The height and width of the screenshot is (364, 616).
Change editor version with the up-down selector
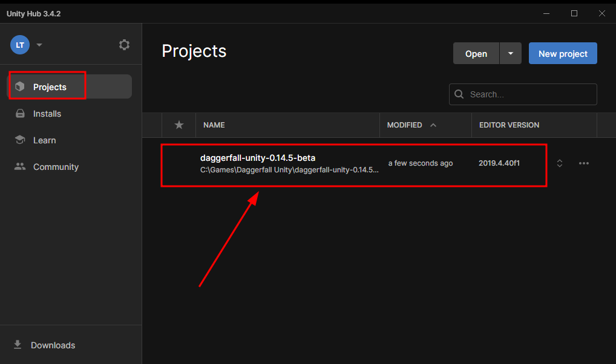(560, 163)
